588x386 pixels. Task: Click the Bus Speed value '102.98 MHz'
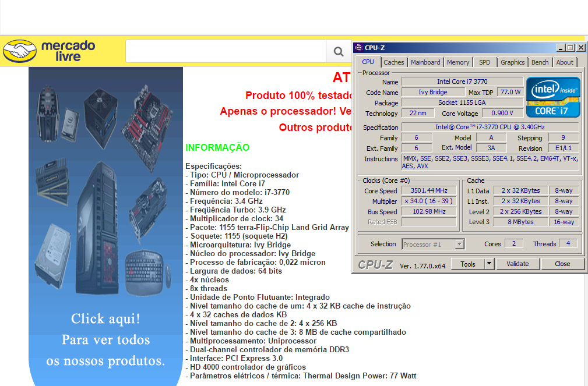tap(429, 211)
